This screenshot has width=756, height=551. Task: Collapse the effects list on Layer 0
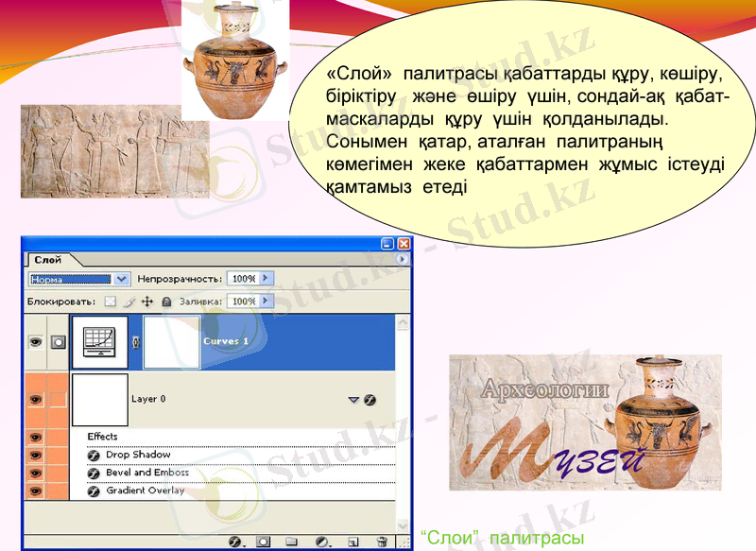[354, 397]
